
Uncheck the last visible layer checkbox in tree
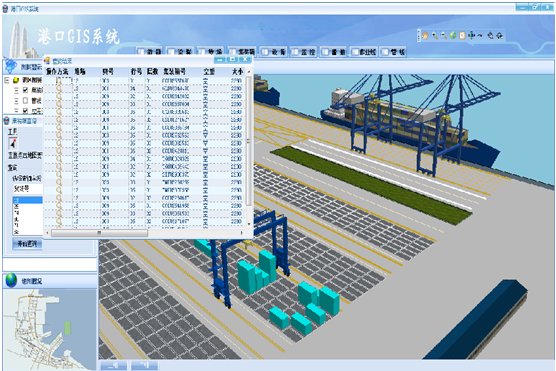[25, 111]
